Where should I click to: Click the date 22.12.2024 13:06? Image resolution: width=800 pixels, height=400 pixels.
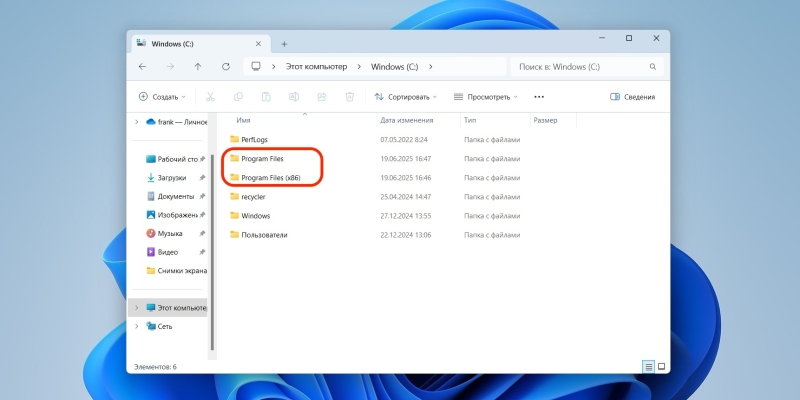point(406,235)
